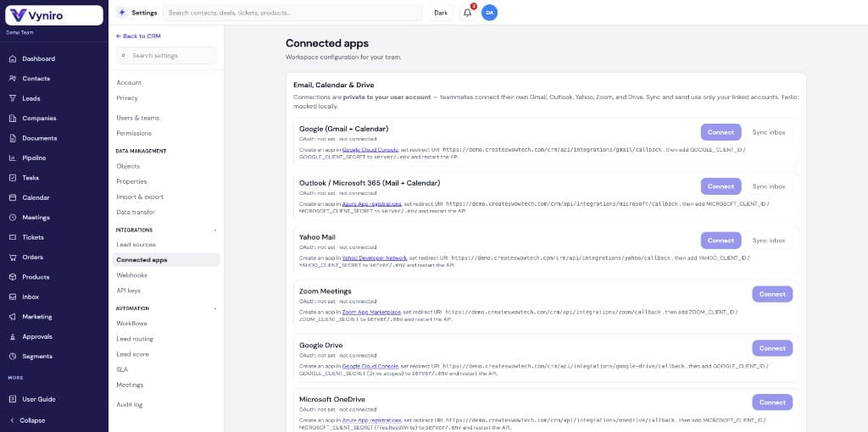This screenshot has height=432, width=868.
Task: Open the Tasks checkmark icon
Action: pyautogui.click(x=13, y=178)
